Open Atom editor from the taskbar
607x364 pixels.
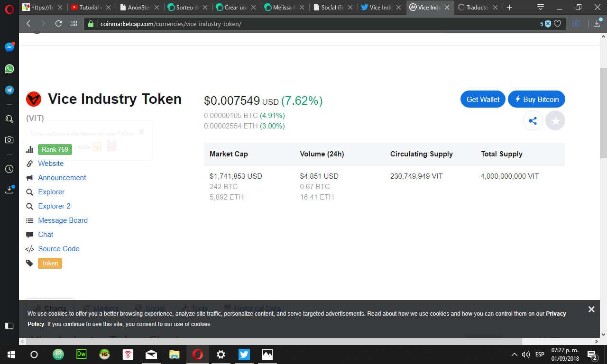(x=58, y=355)
